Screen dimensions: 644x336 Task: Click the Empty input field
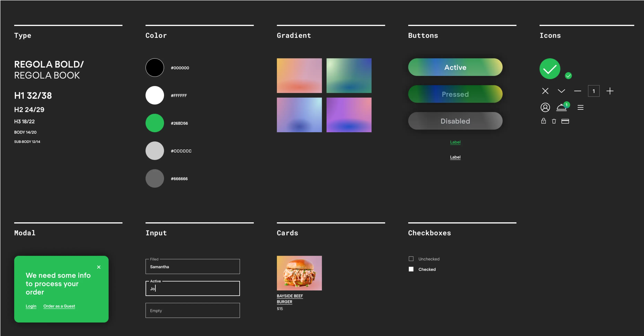coord(192,311)
